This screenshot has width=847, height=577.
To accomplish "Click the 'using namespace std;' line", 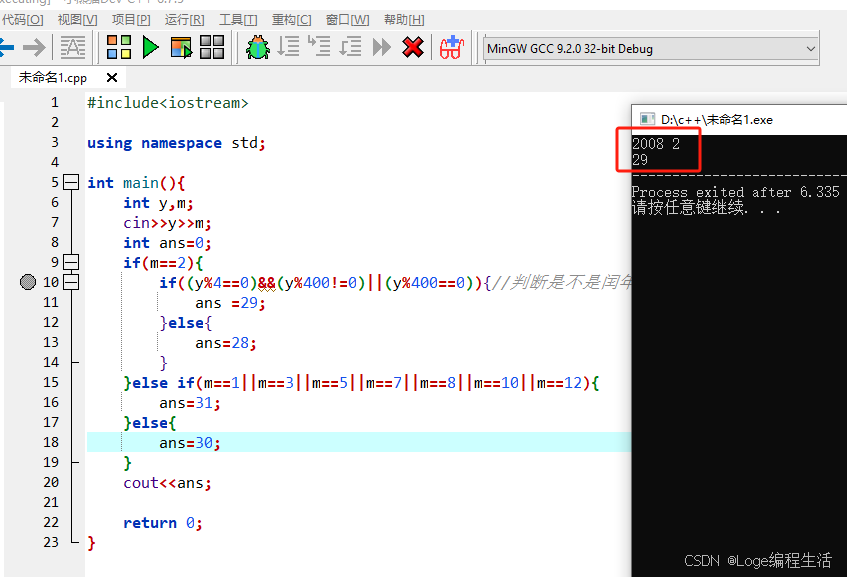I will (176, 143).
